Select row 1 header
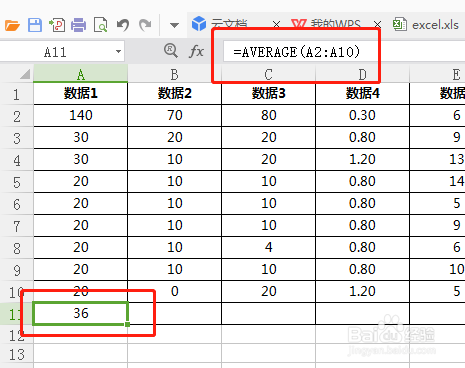Viewport: 465px width, 368px height. tap(16, 94)
